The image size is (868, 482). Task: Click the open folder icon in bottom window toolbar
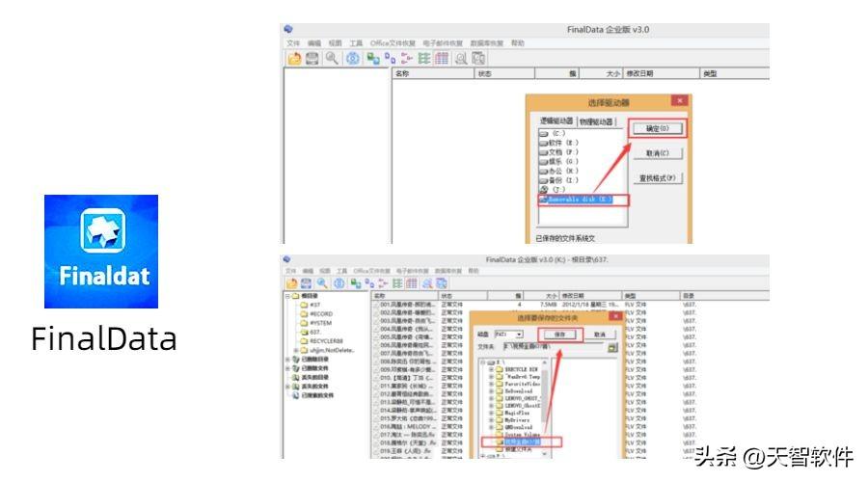point(291,283)
